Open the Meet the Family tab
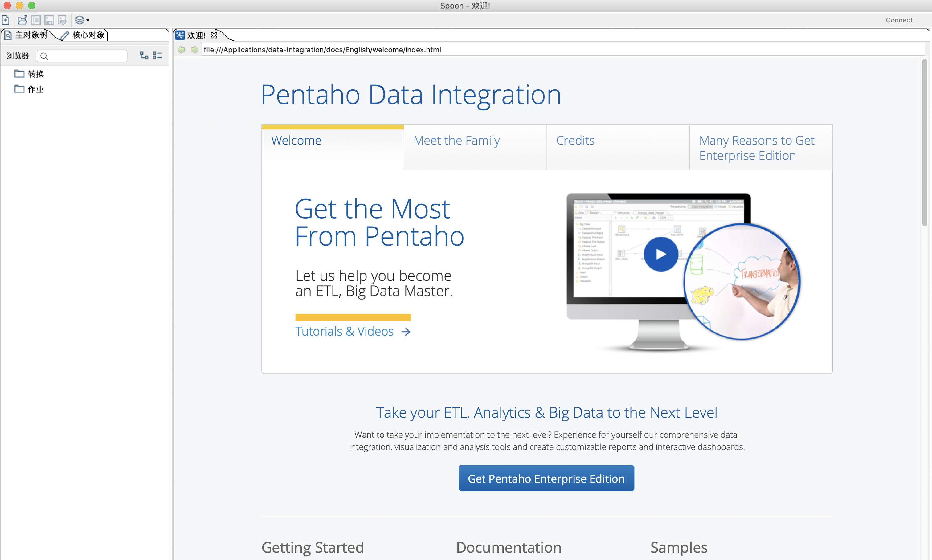 (x=475, y=147)
